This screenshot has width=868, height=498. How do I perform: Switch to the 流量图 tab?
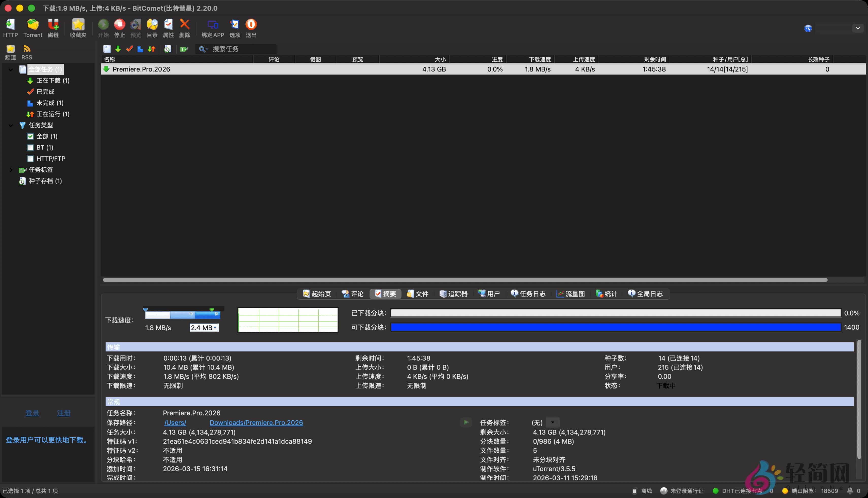click(x=571, y=294)
